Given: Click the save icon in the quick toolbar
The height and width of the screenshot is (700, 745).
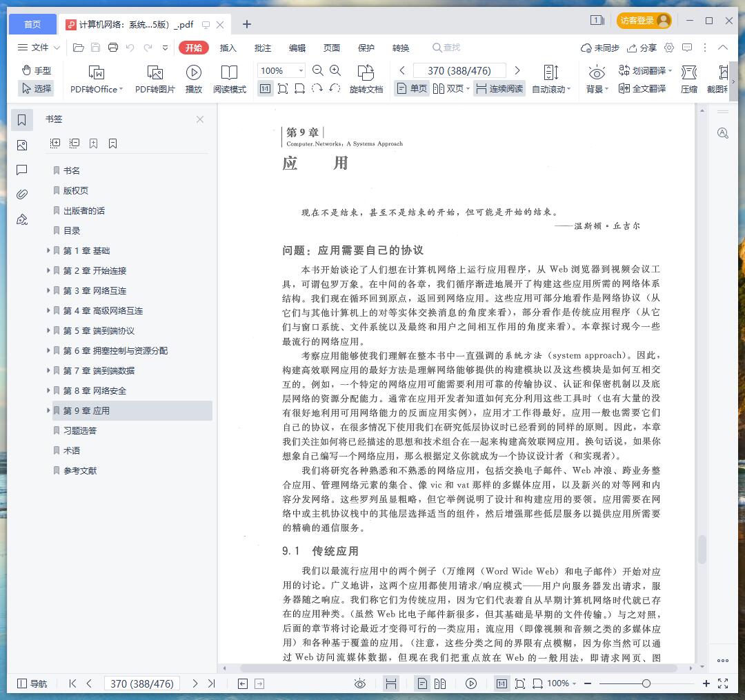Looking at the screenshot, I should [x=95, y=48].
